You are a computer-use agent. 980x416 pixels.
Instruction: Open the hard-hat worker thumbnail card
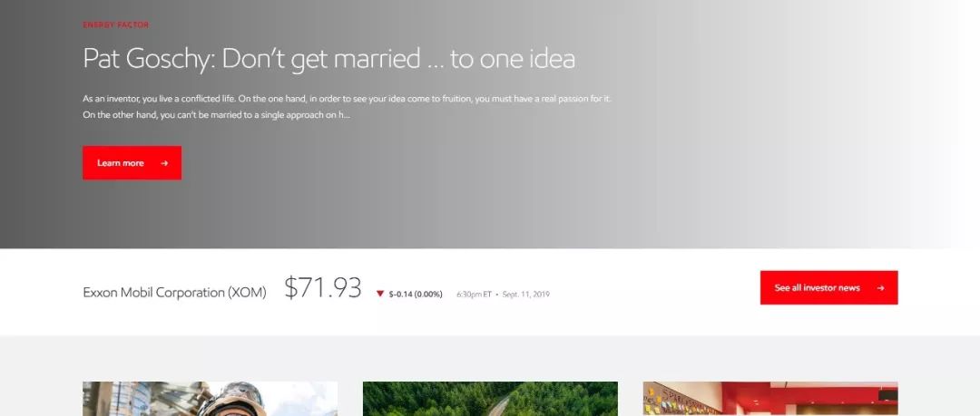(210, 399)
